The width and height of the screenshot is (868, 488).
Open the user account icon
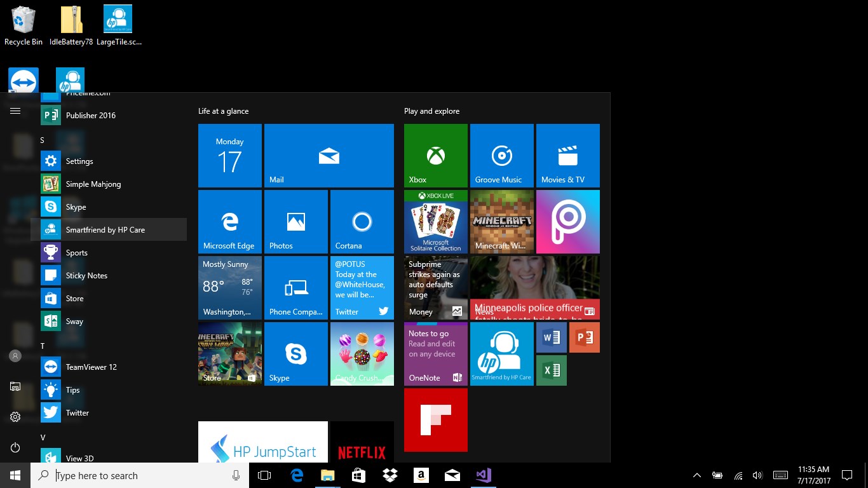click(15, 356)
